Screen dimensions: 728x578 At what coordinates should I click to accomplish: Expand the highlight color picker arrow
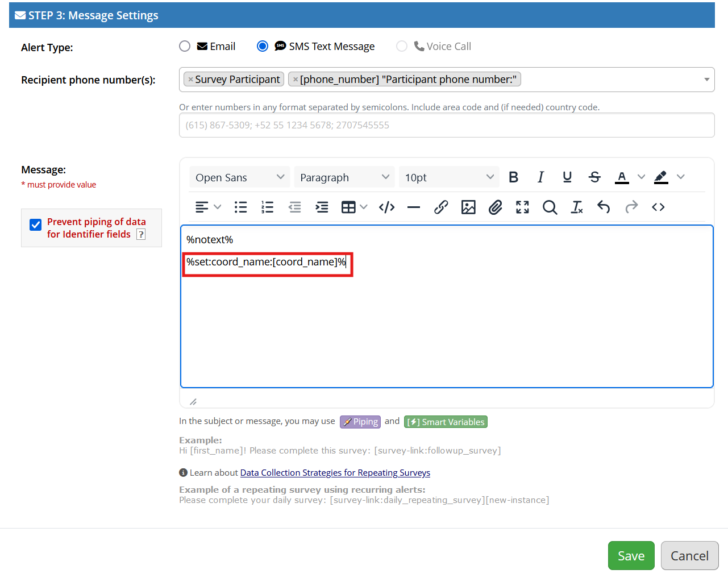point(681,177)
